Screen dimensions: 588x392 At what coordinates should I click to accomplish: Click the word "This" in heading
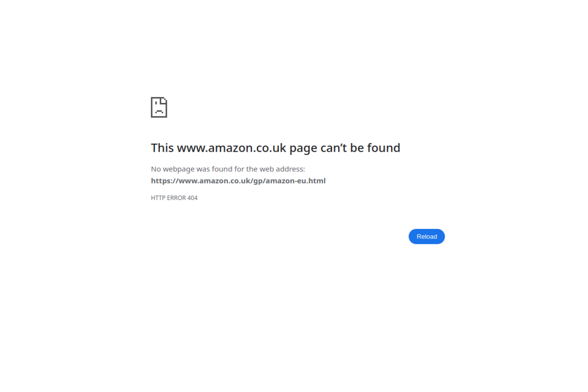[163, 148]
